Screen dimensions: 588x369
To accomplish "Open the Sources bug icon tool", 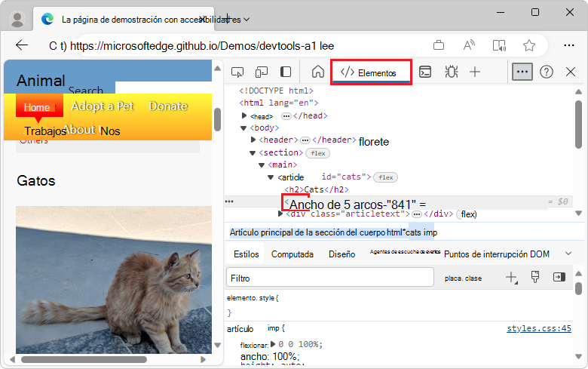I will [x=451, y=72].
